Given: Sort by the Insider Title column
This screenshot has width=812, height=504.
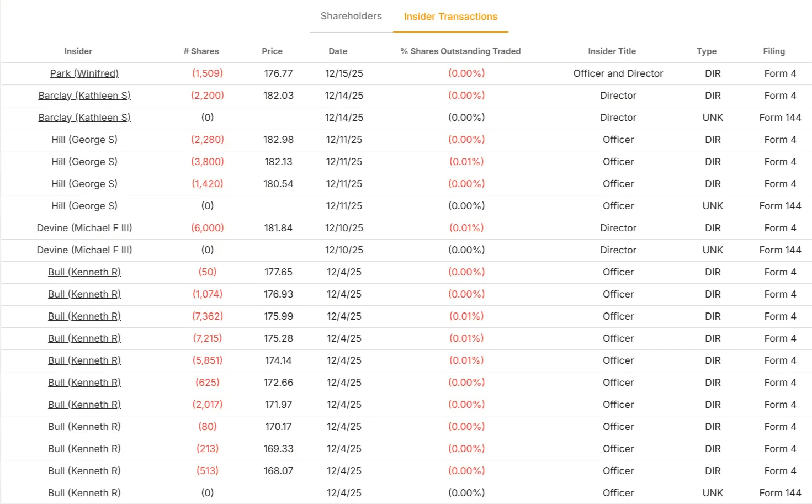Looking at the screenshot, I should click(x=612, y=51).
